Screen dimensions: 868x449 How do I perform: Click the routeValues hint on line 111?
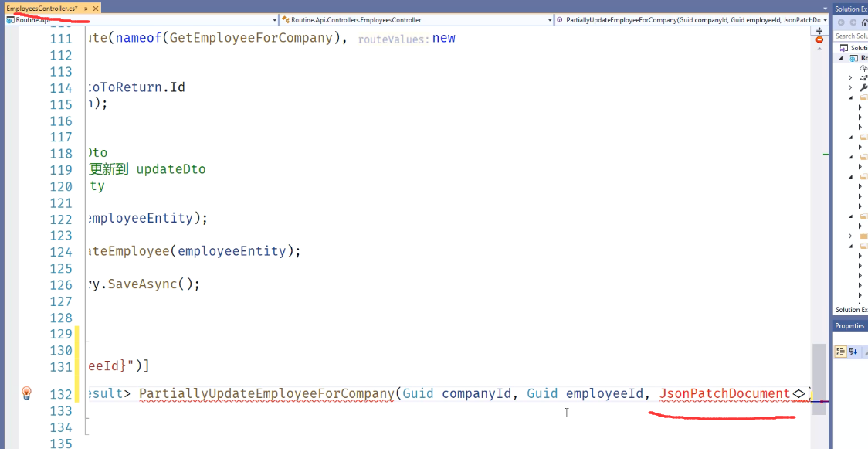click(394, 39)
